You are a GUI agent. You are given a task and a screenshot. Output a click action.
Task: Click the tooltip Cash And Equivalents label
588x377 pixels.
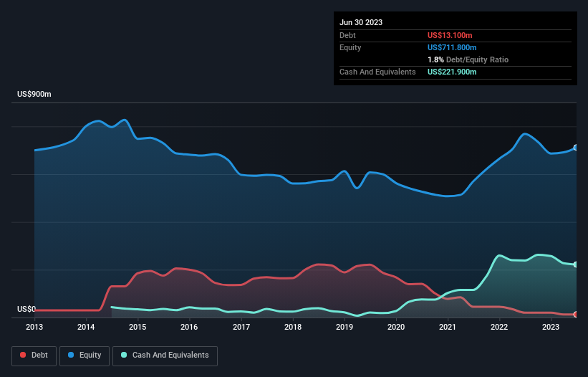377,72
